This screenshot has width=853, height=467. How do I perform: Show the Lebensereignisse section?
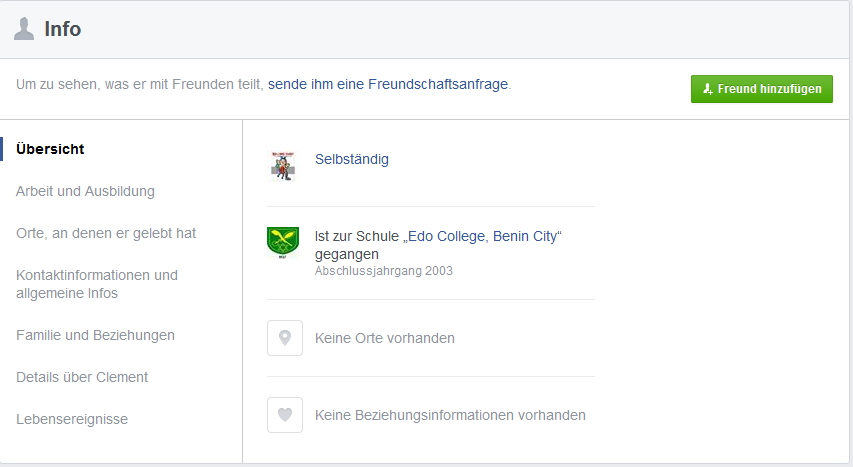click(72, 419)
